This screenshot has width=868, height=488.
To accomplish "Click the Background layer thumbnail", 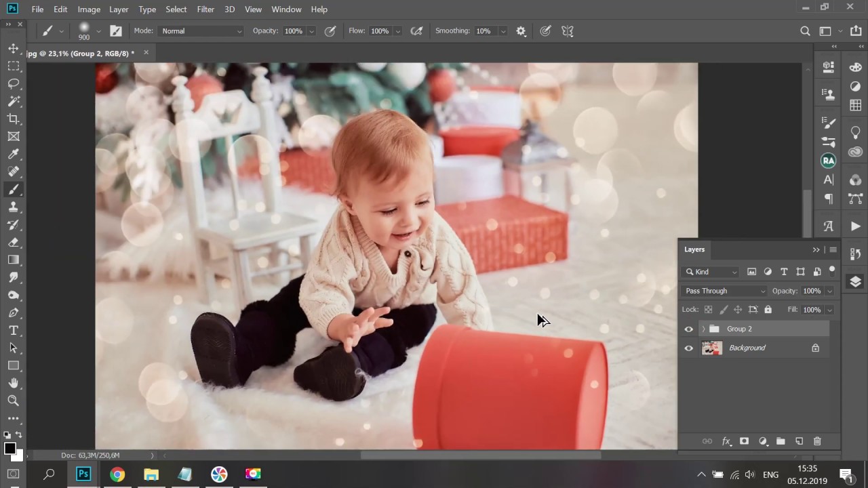I will pos(712,348).
